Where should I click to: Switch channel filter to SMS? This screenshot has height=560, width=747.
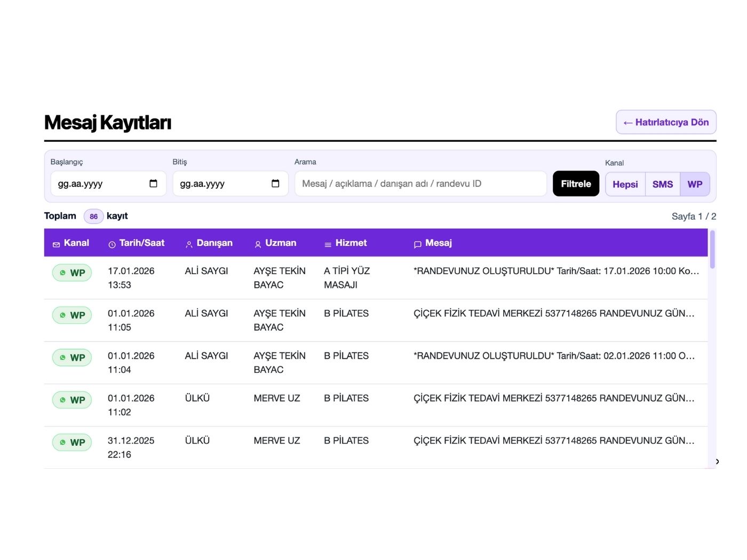[x=662, y=184]
